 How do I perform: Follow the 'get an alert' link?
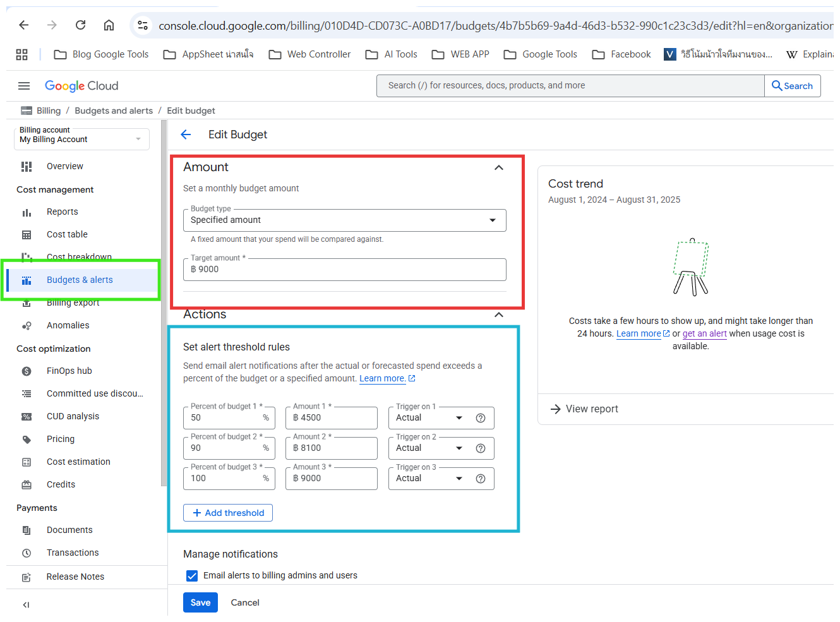(x=705, y=334)
